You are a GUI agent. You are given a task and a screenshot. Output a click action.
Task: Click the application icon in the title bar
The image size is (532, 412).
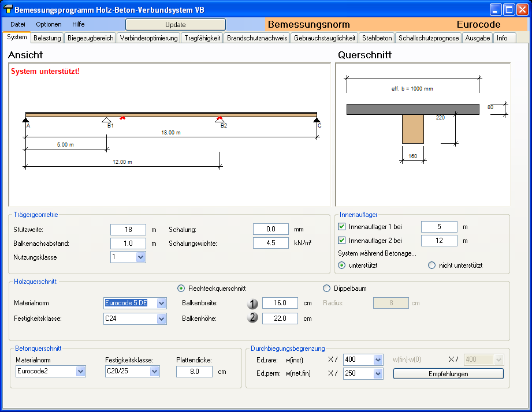tap(8, 10)
